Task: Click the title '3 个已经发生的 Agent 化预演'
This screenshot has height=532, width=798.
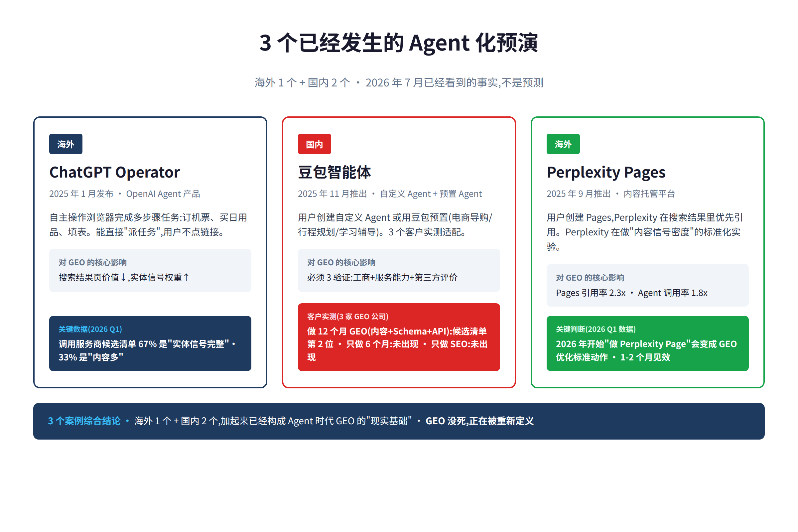Action: point(399,43)
